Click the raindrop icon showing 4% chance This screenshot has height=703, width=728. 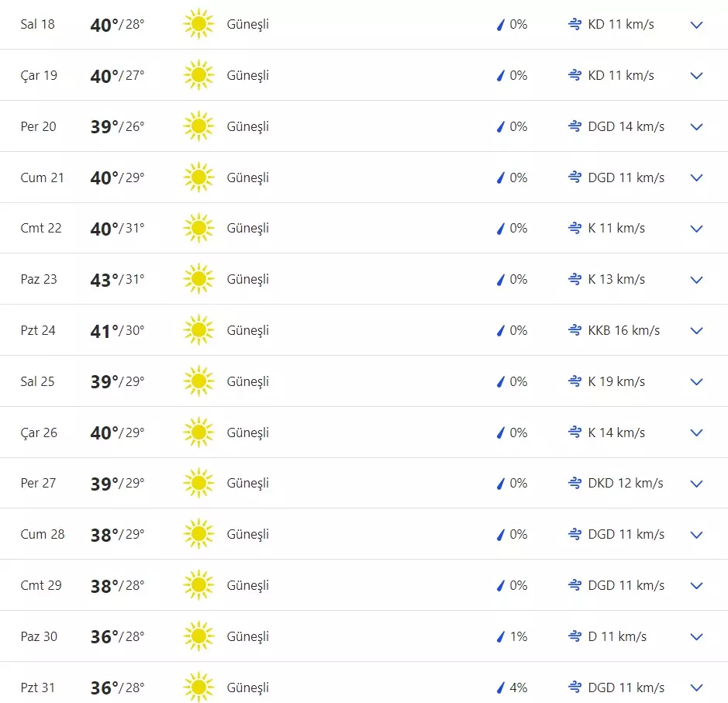501,687
